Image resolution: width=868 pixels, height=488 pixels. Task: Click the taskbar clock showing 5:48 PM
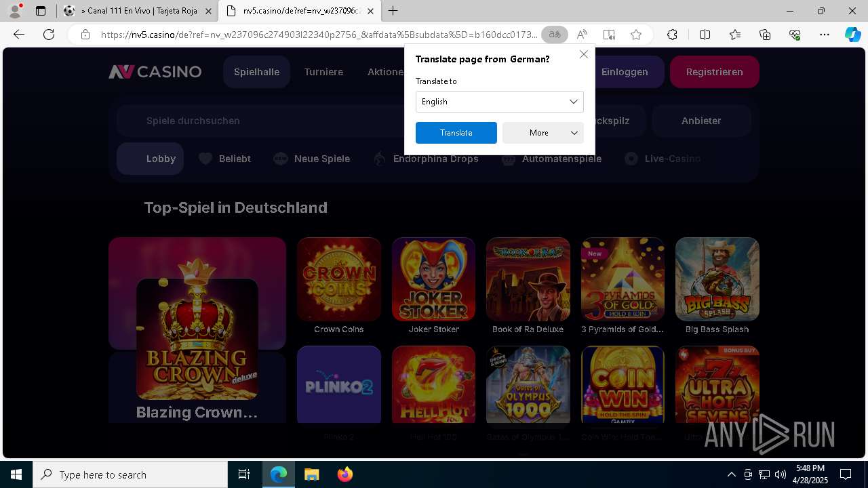tap(810, 474)
